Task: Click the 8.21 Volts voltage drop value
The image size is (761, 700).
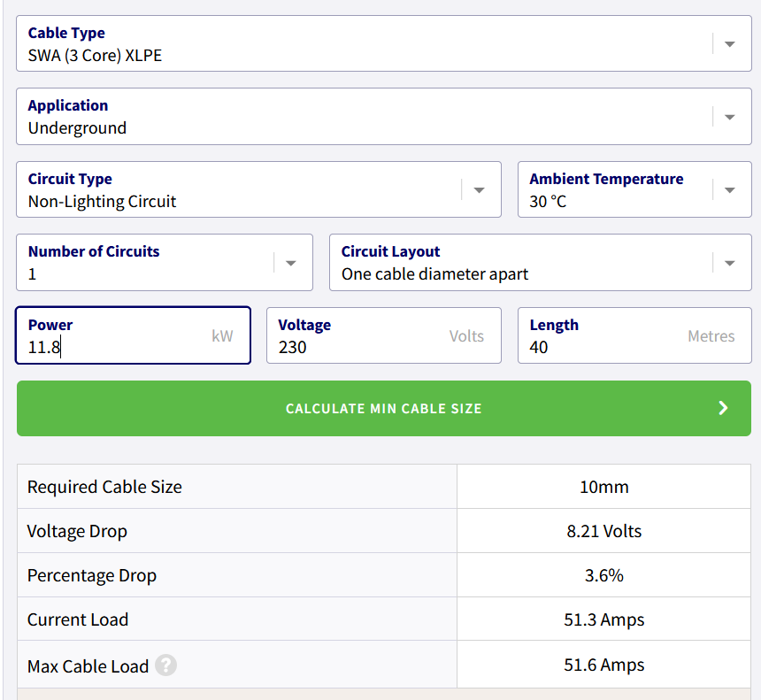Action: [603, 531]
